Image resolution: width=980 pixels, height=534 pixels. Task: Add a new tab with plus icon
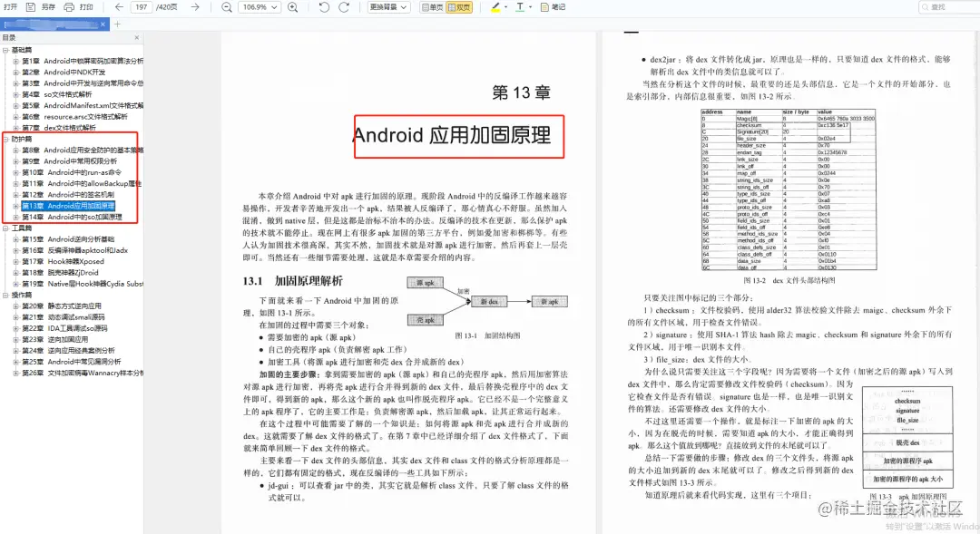(x=117, y=24)
